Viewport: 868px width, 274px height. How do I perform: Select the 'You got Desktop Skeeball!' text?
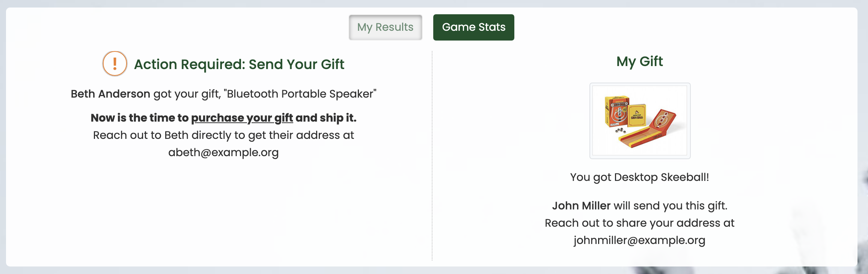point(640,177)
